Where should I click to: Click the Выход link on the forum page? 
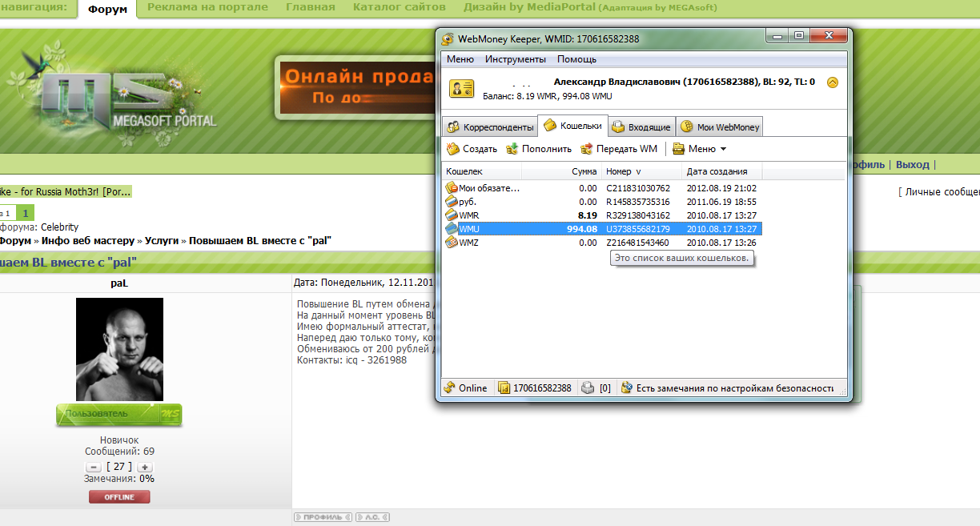(x=913, y=164)
